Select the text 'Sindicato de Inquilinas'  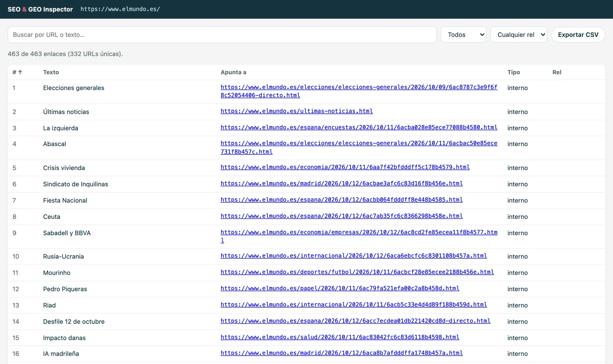(x=75, y=184)
